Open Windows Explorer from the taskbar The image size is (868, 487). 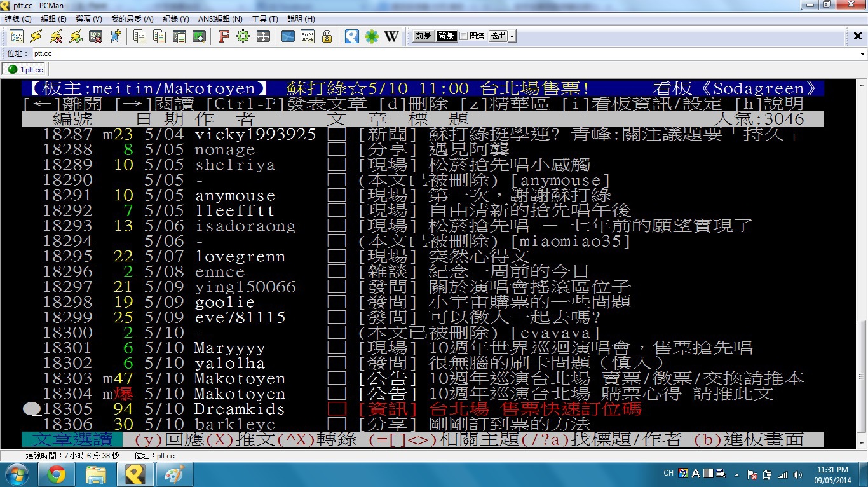[96, 474]
